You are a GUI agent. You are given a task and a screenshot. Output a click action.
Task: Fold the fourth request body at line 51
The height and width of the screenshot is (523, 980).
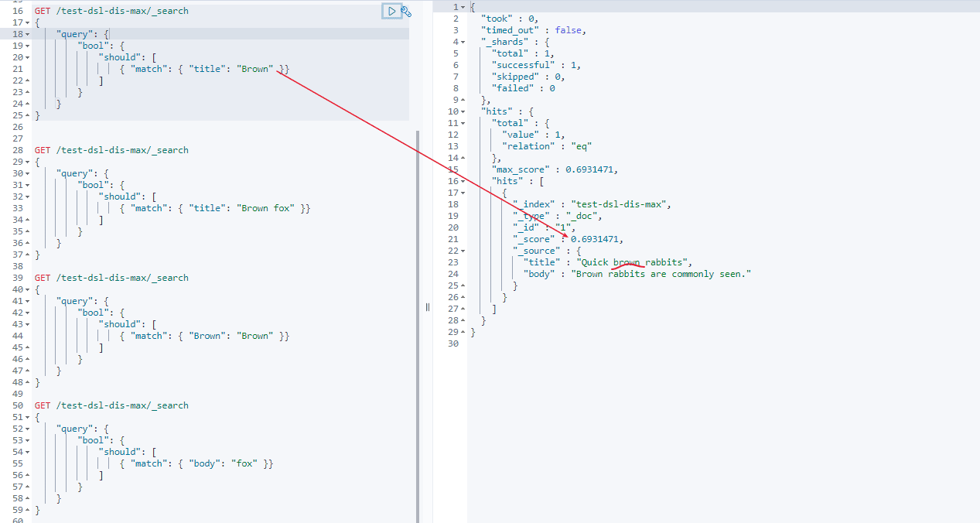pyautogui.click(x=29, y=417)
